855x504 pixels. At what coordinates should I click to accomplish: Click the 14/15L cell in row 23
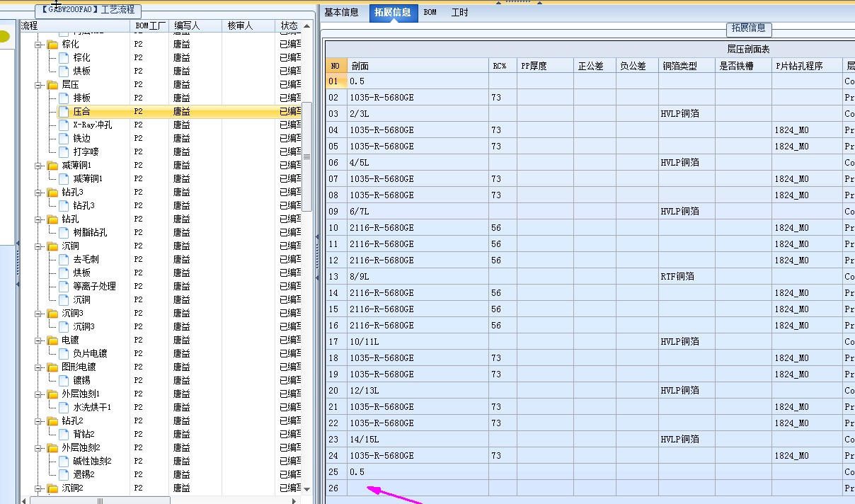[418, 439]
